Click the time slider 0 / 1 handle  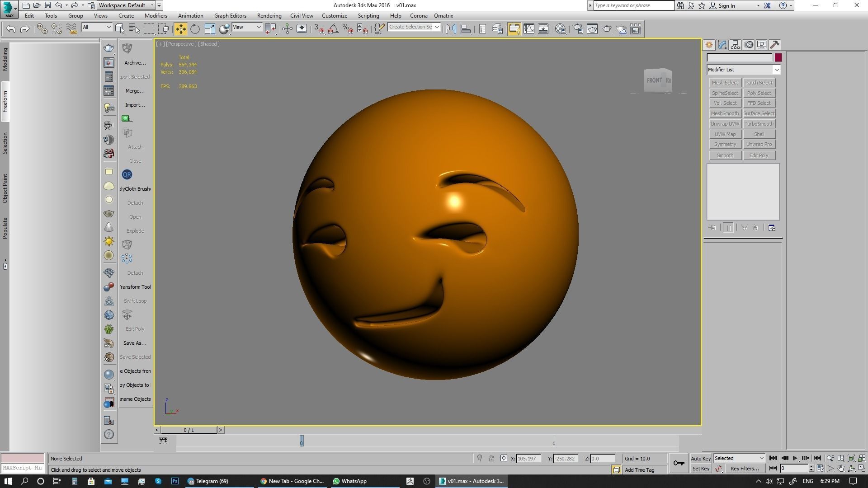(189, 430)
